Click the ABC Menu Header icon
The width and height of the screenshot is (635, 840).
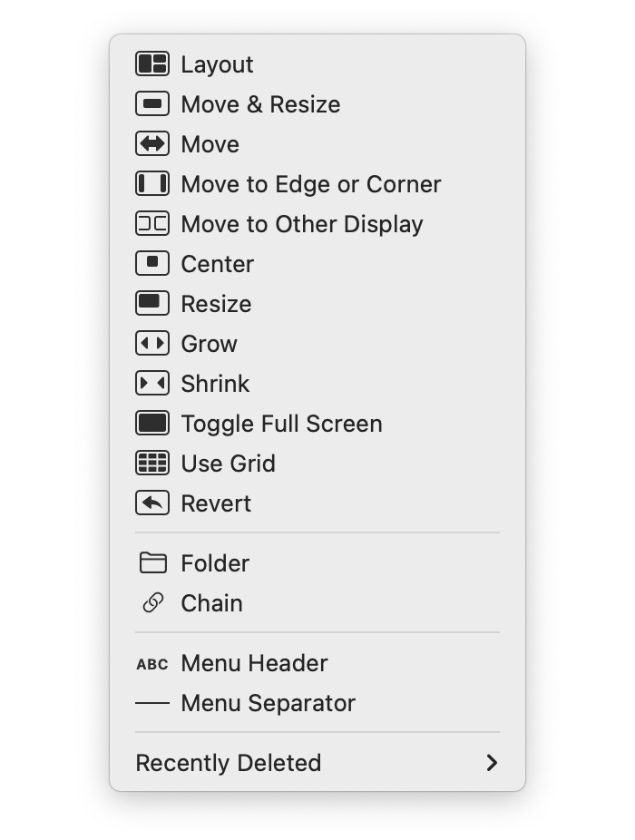click(x=152, y=664)
